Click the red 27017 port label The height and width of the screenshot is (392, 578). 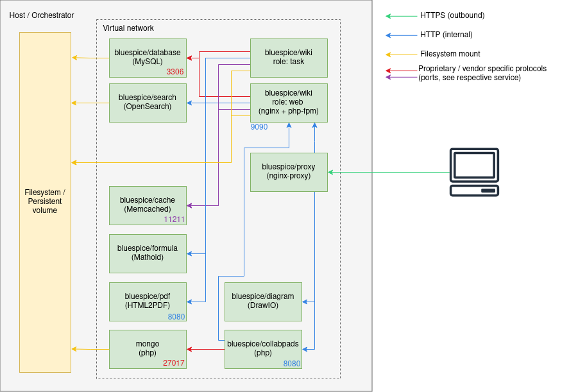pos(174,363)
